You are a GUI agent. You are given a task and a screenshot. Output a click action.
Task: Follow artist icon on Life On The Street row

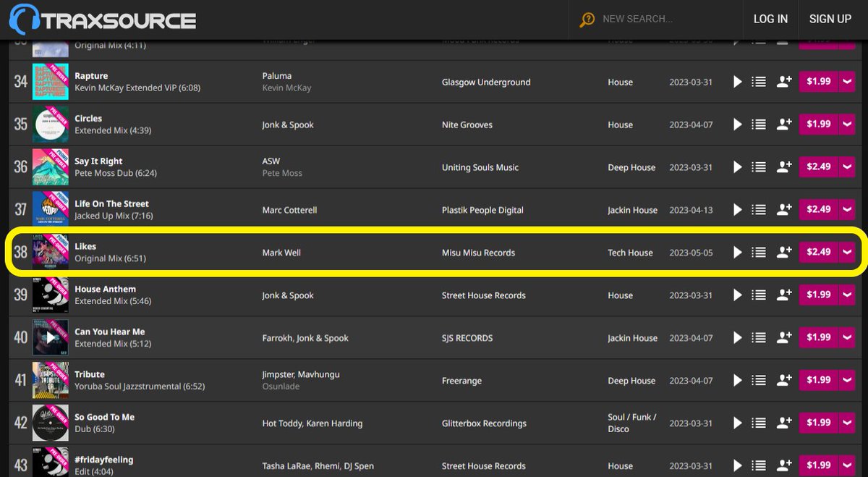pos(784,210)
